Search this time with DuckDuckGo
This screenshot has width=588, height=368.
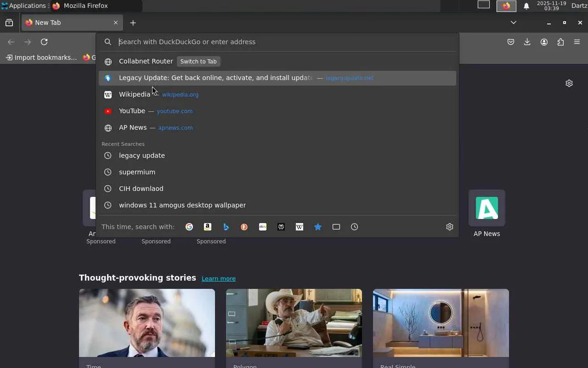click(244, 227)
